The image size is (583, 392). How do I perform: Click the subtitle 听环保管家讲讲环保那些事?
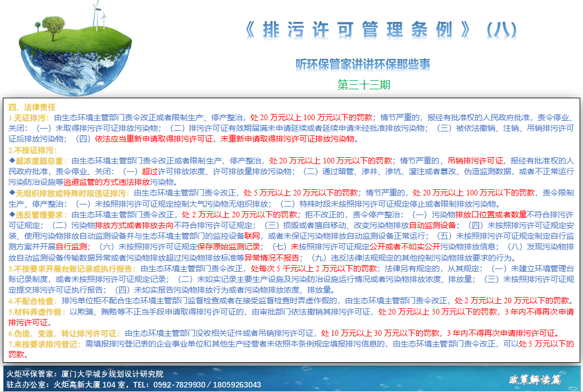point(363,65)
